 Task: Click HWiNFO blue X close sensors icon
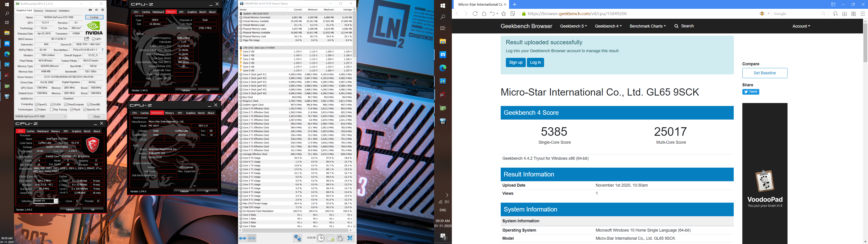point(350,238)
